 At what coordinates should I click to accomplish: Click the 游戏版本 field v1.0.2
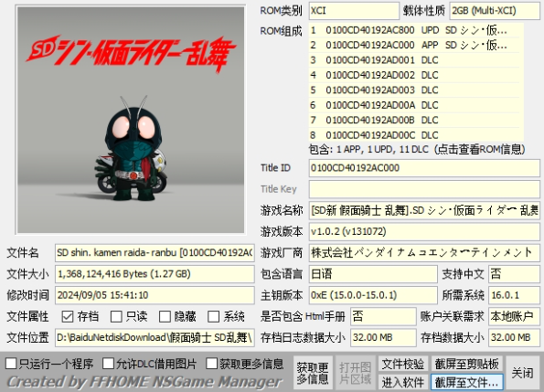click(x=424, y=231)
